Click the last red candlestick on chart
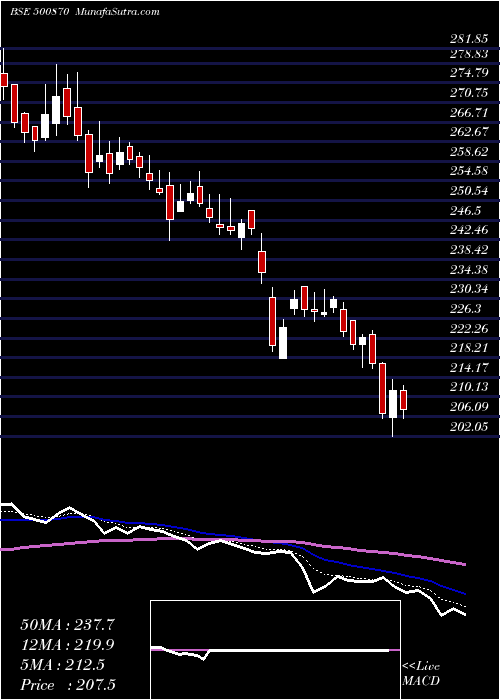The height and width of the screenshot is (700, 500). point(404,402)
